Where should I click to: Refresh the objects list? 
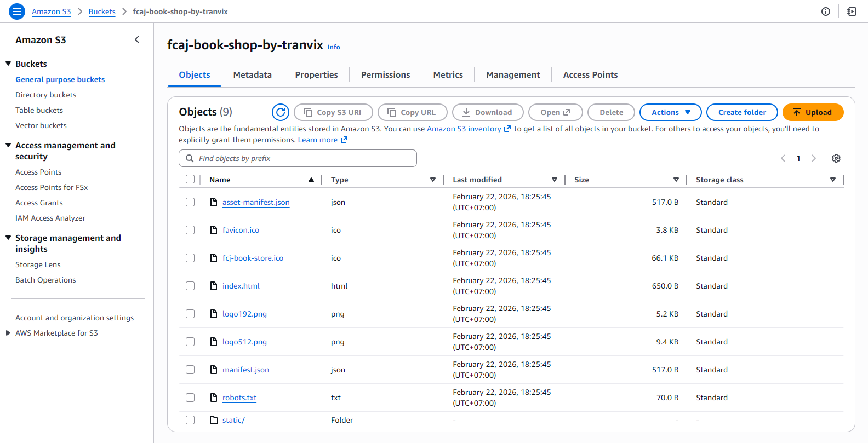point(281,112)
